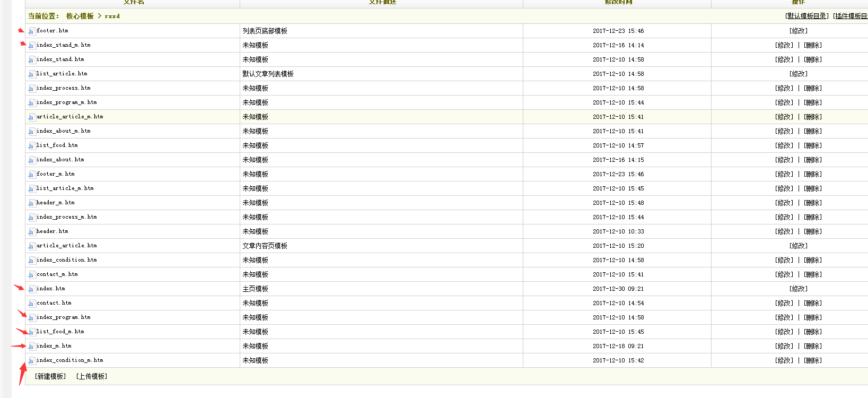Open the 插件模板目录 link at top right
This screenshot has width=868, height=398.
coord(851,16)
